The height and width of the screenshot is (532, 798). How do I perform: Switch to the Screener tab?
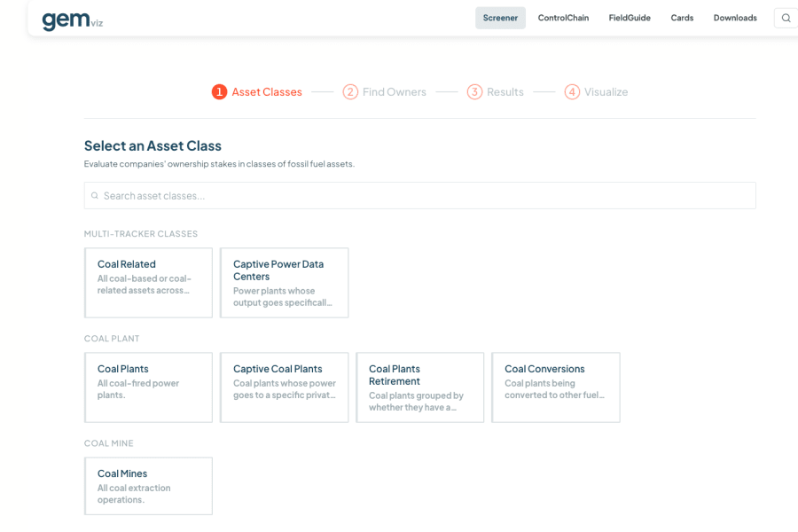tap(500, 18)
